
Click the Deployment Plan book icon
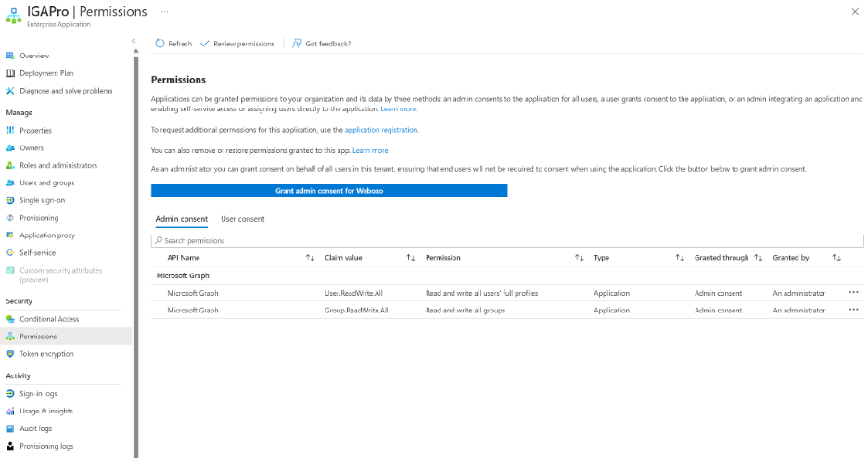coord(10,73)
